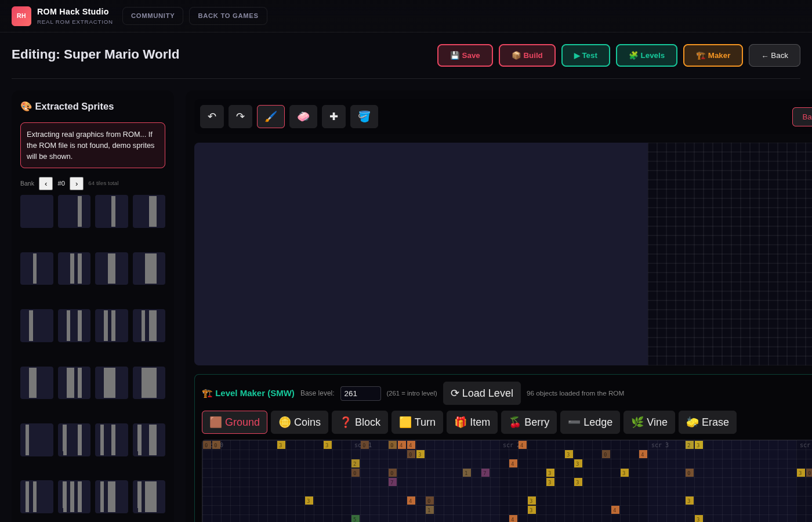Screen dimensions: 812x522
Task: Click the '64 tiles total' label
Action: [103, 183]
